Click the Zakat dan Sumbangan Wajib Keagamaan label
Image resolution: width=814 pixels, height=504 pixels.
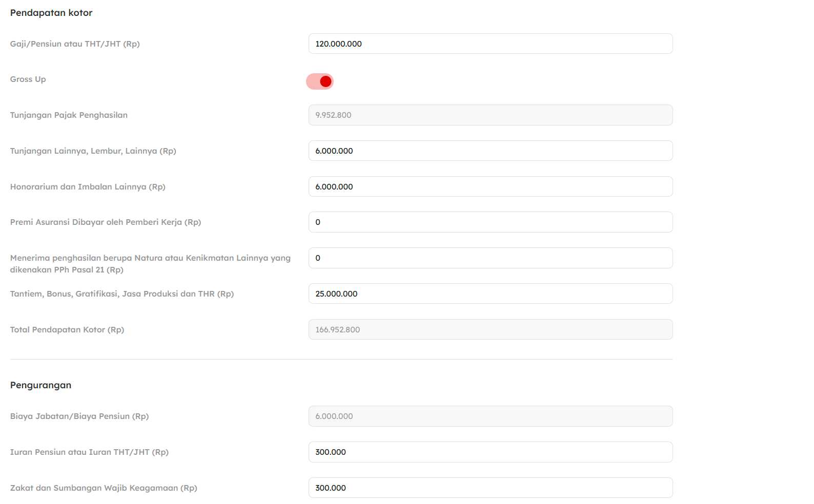point(104,488)
